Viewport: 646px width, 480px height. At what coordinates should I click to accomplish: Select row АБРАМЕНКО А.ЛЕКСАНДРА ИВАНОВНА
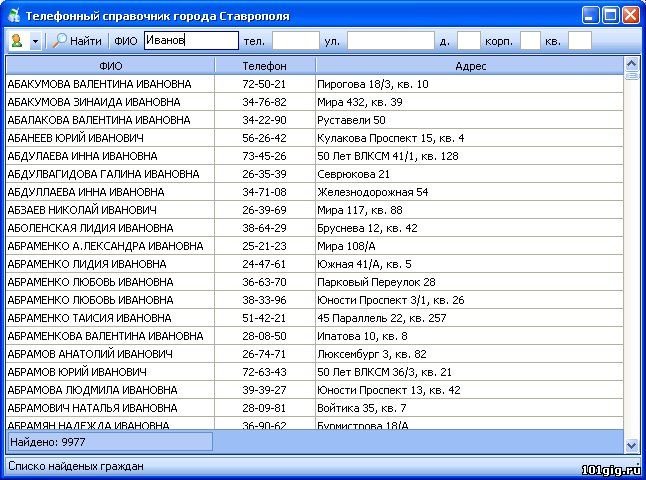coord(315,246)
